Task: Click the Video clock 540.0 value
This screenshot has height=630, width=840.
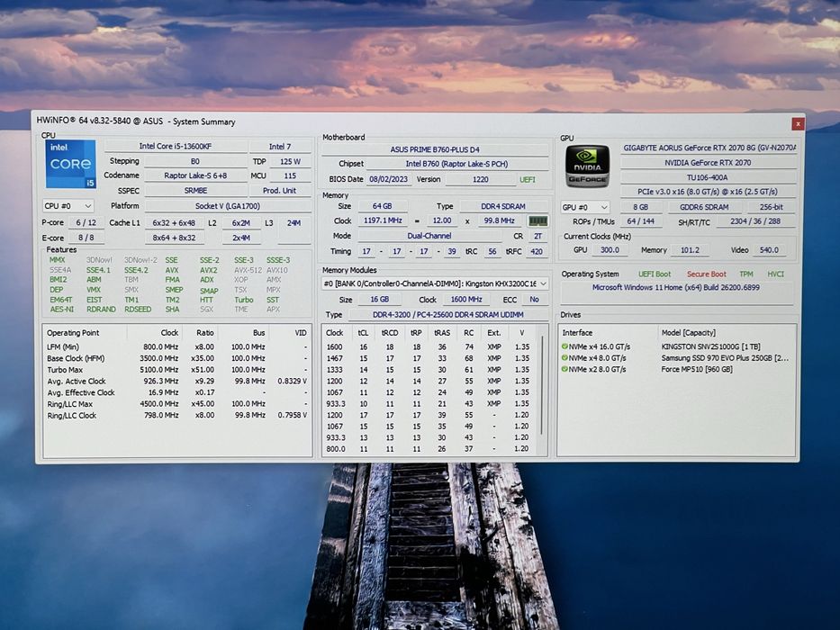Action: (769, 250)
